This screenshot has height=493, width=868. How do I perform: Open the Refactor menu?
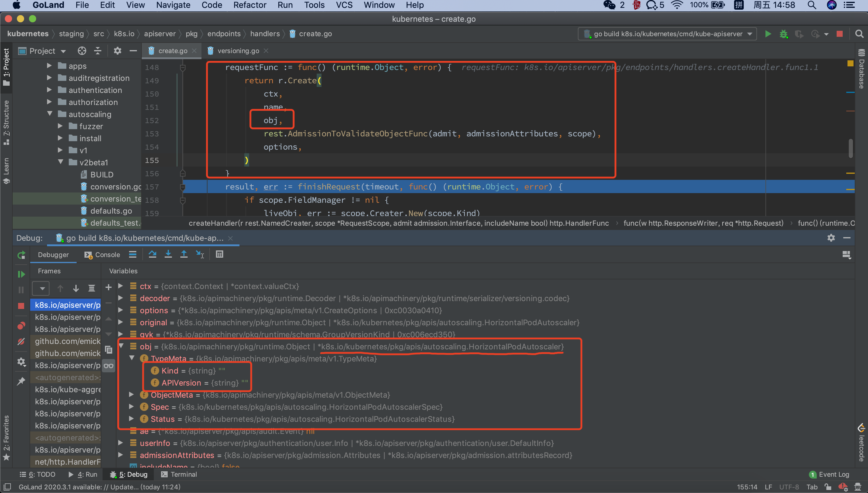point(250,5)
